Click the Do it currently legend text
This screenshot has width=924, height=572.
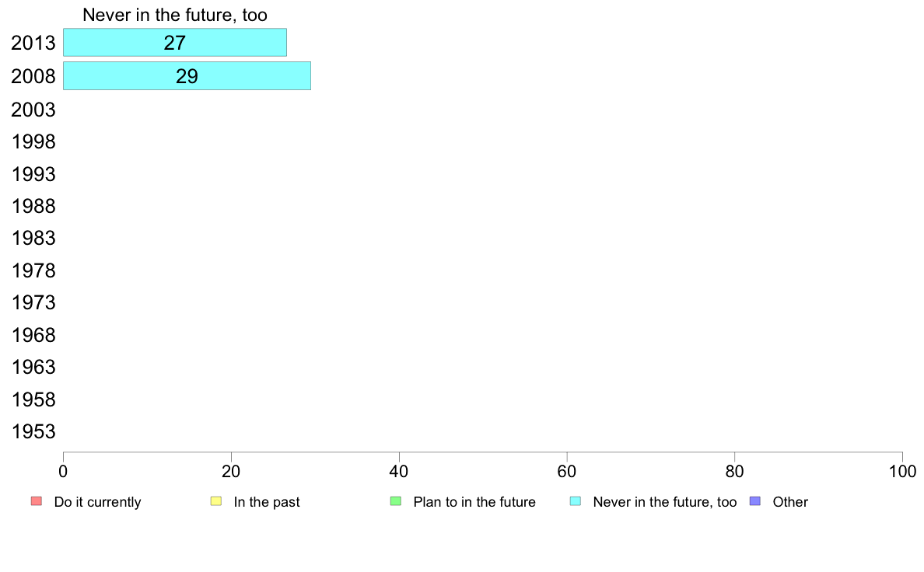(x=98, y=502)
